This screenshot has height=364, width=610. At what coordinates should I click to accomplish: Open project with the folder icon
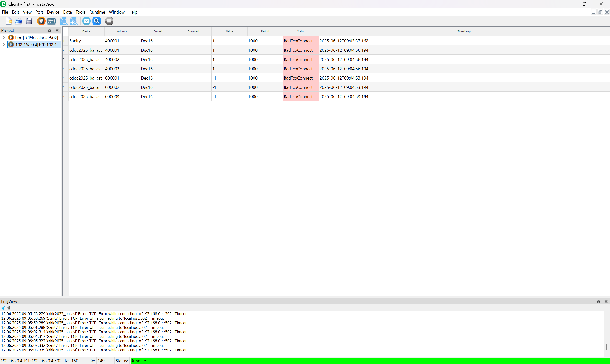(x=19, y=21)
